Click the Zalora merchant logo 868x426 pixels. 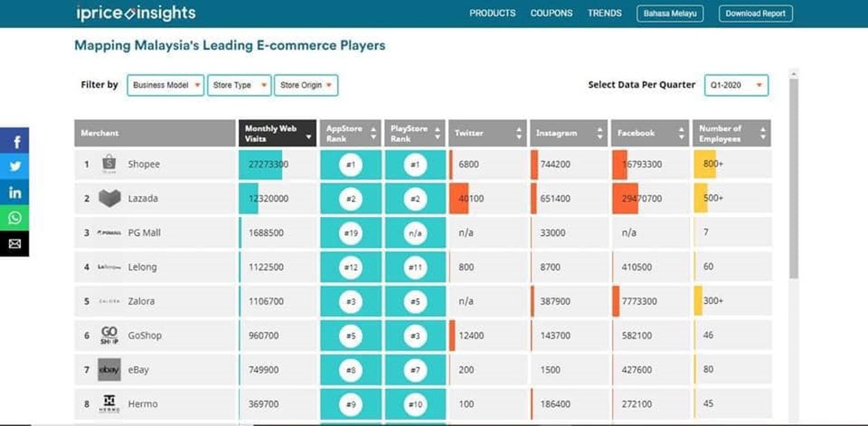(x=109, y=301)
